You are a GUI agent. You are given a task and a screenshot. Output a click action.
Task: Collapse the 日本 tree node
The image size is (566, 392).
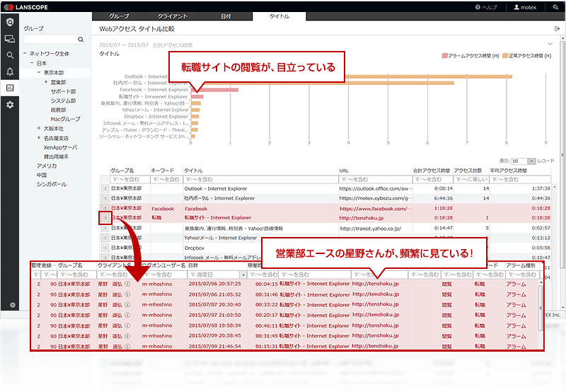click(32, 63)
